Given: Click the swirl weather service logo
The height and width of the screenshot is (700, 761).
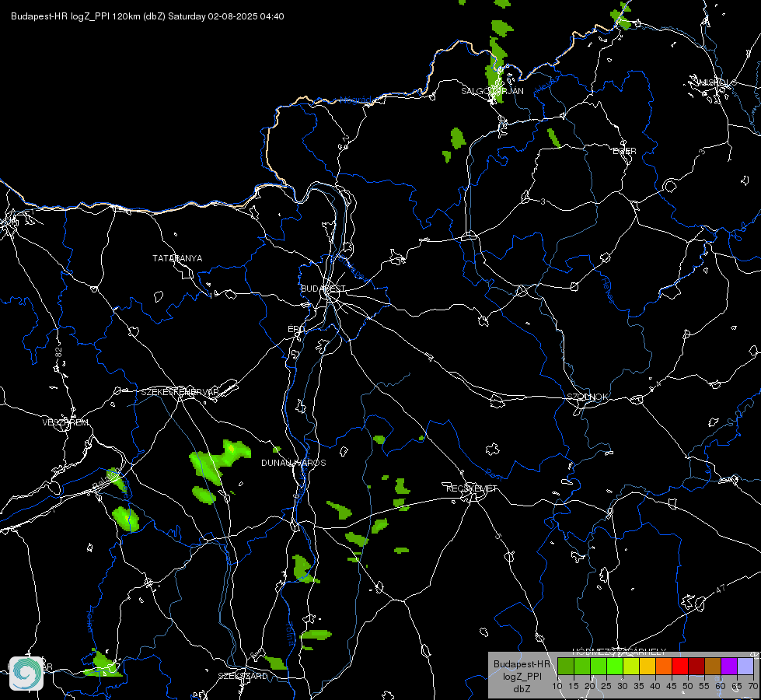Looking at the screenshot, I should [x=26, y=674].
